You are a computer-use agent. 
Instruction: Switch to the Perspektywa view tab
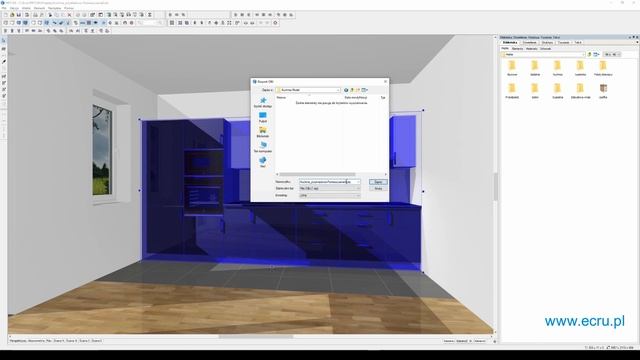click(x=18, y=340)
